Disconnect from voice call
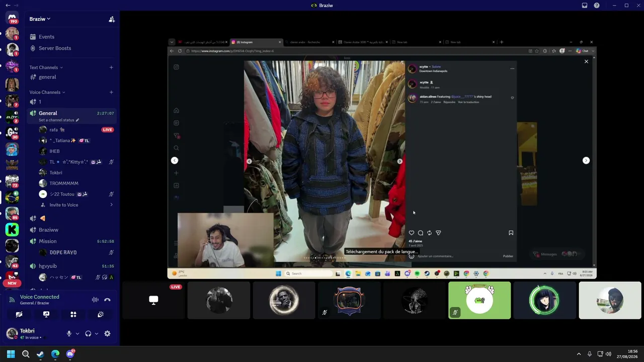 [107, 300]
